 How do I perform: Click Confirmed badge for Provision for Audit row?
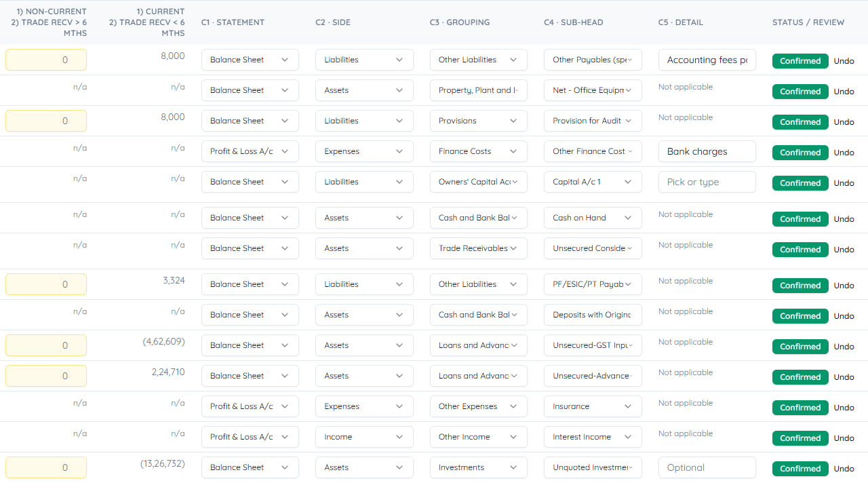coord(800,122)
